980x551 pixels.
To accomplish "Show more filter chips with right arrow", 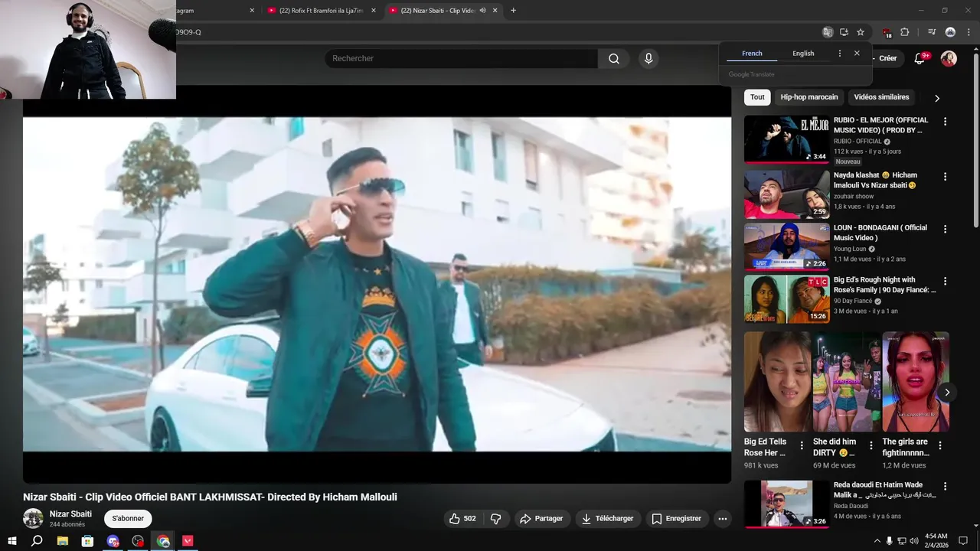I will (x=937, y=98).
